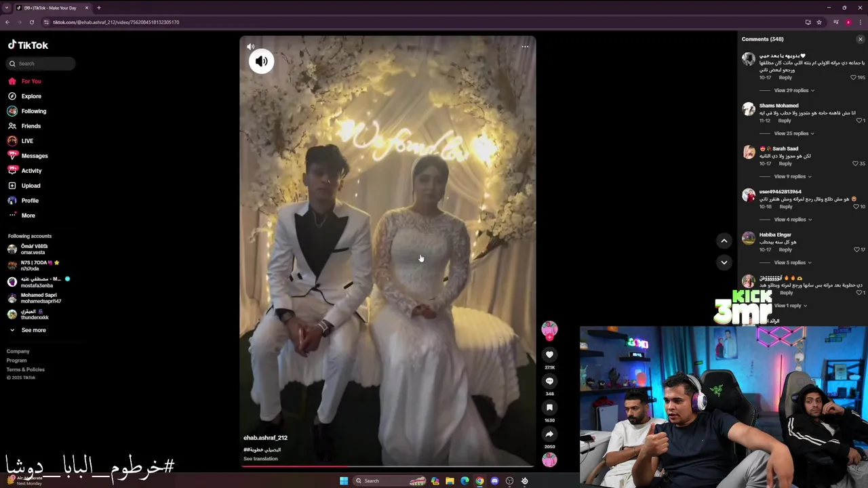The image size is (868, 488).
Task: Go to next video with down arrow
Action: pyautogui.click(x=724, y=262)
